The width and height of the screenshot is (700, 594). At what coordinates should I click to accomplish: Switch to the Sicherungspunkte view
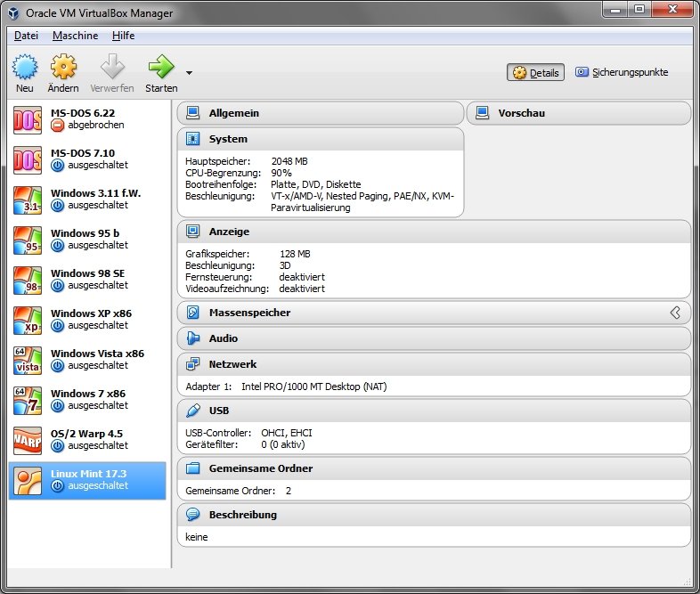pyautogui.click(x=622, y=72)
